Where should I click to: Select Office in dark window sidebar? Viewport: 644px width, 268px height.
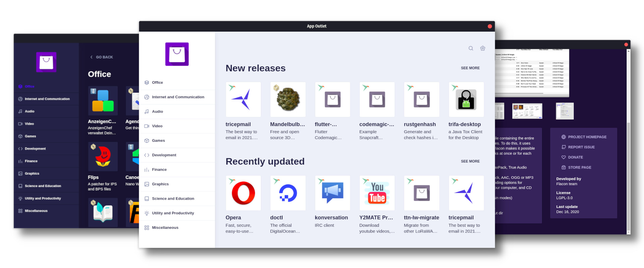point(46,86)
